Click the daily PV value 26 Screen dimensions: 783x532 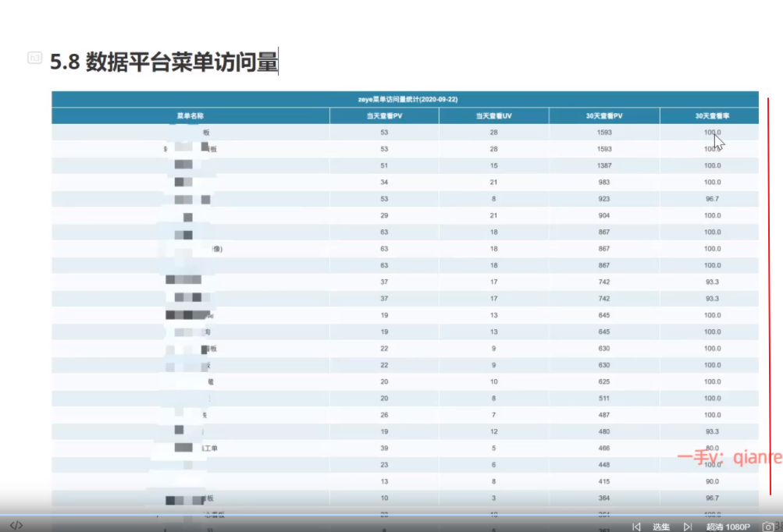coord(384,415)
